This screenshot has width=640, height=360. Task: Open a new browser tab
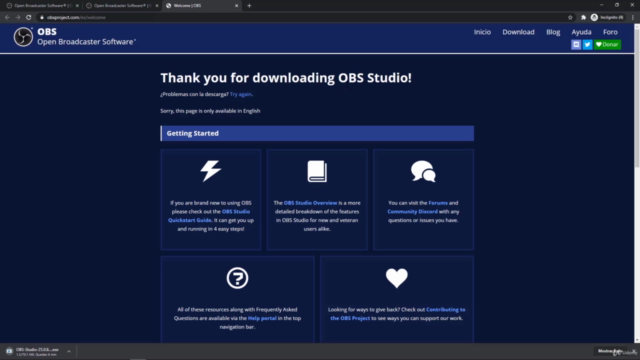(x=249, y=6)
